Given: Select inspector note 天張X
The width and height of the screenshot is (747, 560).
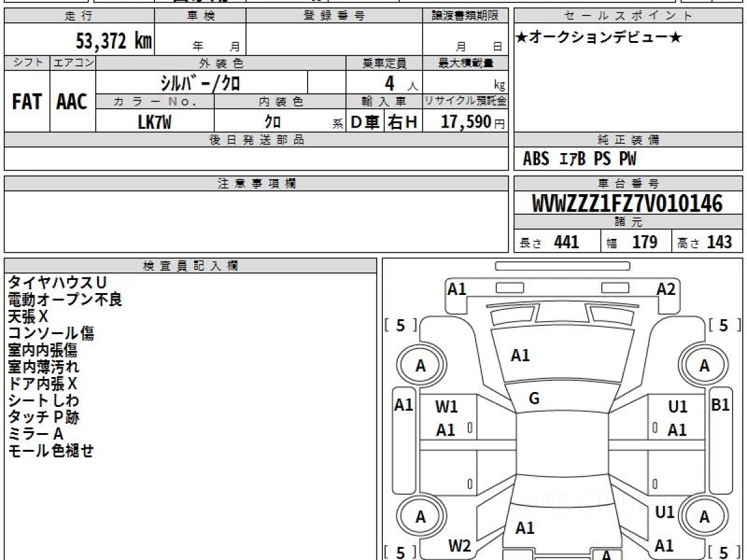Looking at the screenshot, I should coord(28,317).
